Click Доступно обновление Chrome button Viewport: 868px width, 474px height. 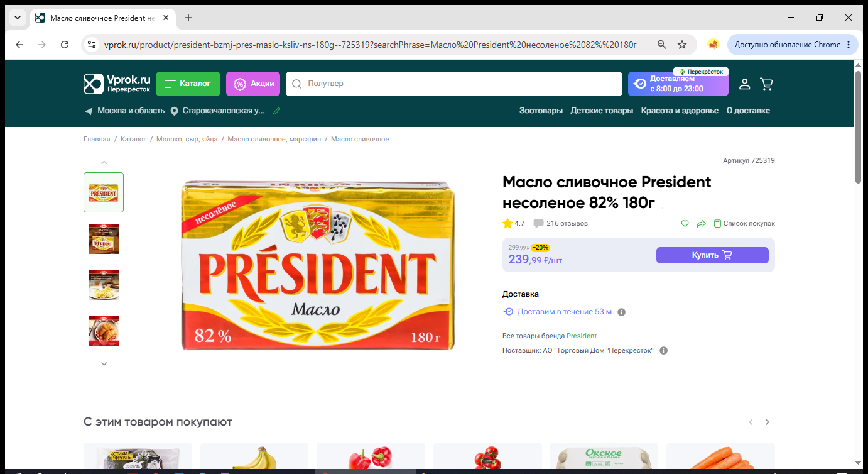pyautogui.click(x=793, y=45)
